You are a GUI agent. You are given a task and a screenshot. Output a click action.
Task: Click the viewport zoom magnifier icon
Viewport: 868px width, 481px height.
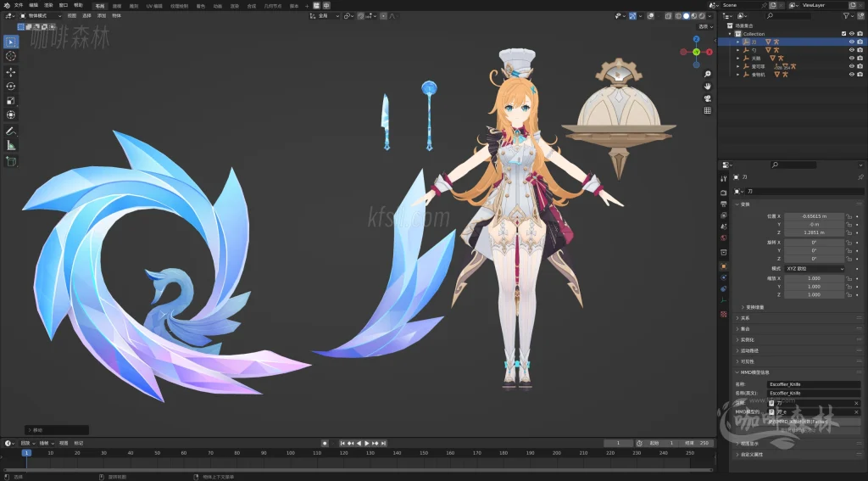(x=708, y=74)
